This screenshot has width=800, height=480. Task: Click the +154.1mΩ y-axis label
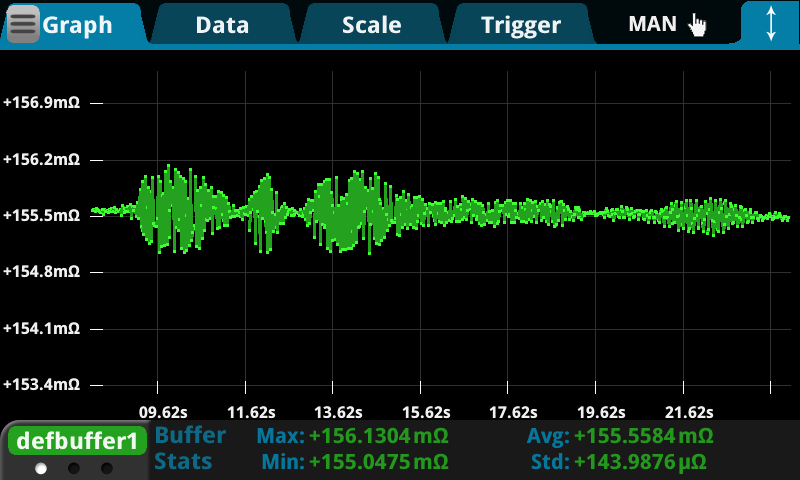coord(42,328)
